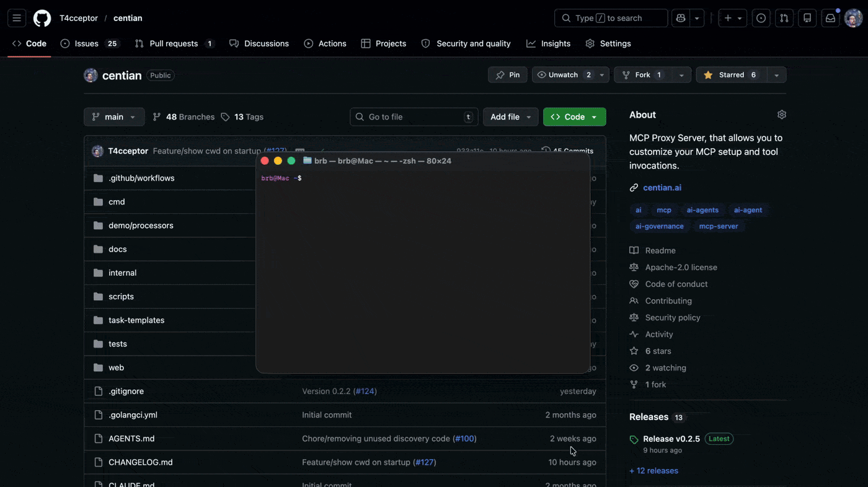Fork the repository

click(x=642, y=74)
